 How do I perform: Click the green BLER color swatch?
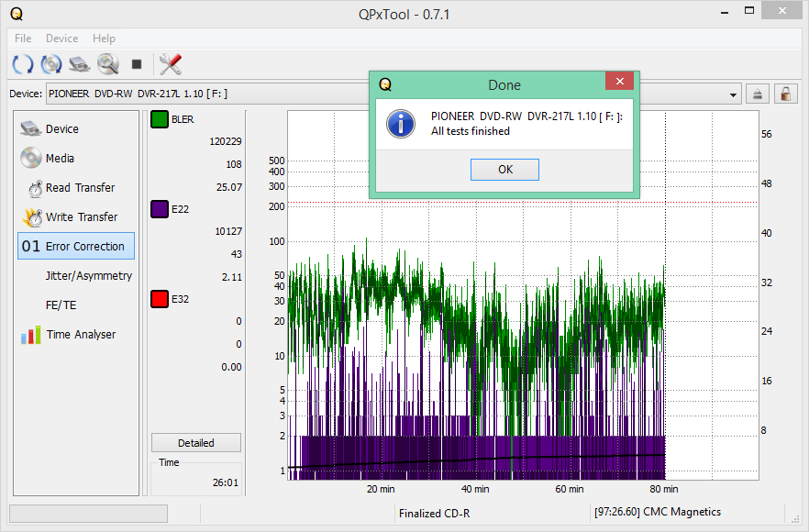coord(160,119)
